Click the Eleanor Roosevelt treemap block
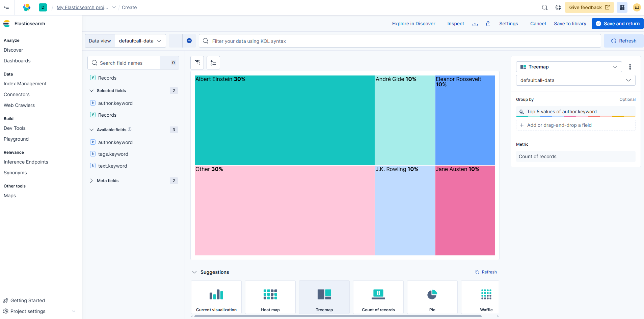The width and height of the screenshot is (644, 319). 465,120
